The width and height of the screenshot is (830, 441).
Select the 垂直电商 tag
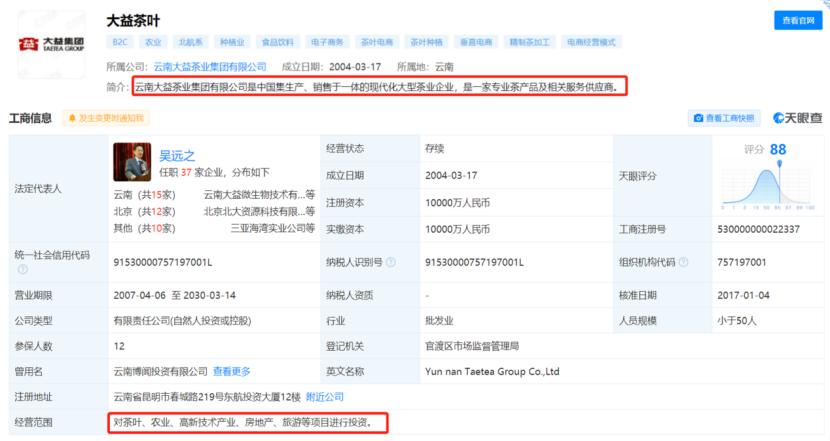[476, 42]
